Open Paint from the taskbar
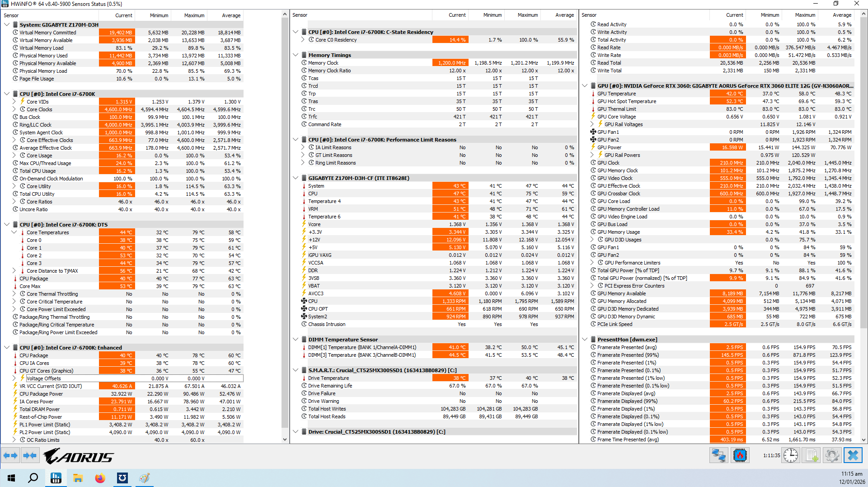 point(144,478)
